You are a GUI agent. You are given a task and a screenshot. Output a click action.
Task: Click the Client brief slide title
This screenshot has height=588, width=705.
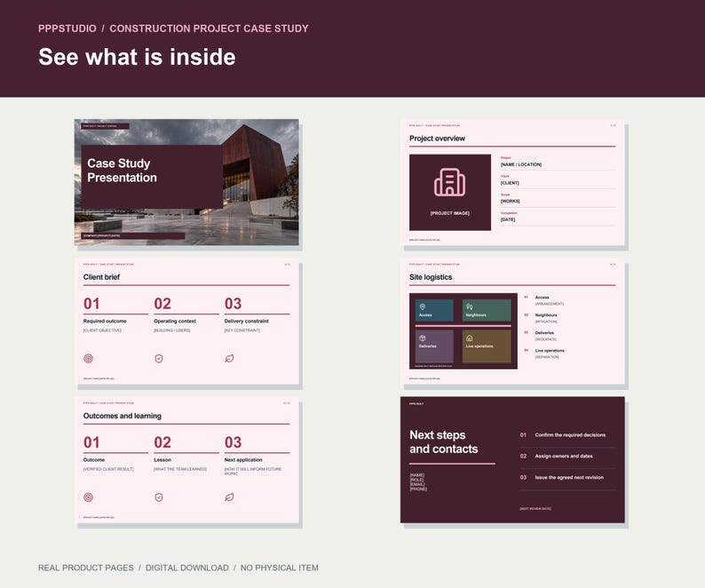tap(101, 277)
